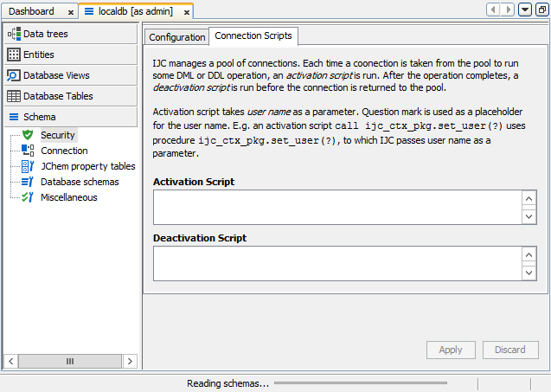Image resolution: width=551 pixels, height=392 pixels.
Task: Click the Entities grid icon
Action: pos(14,55)
